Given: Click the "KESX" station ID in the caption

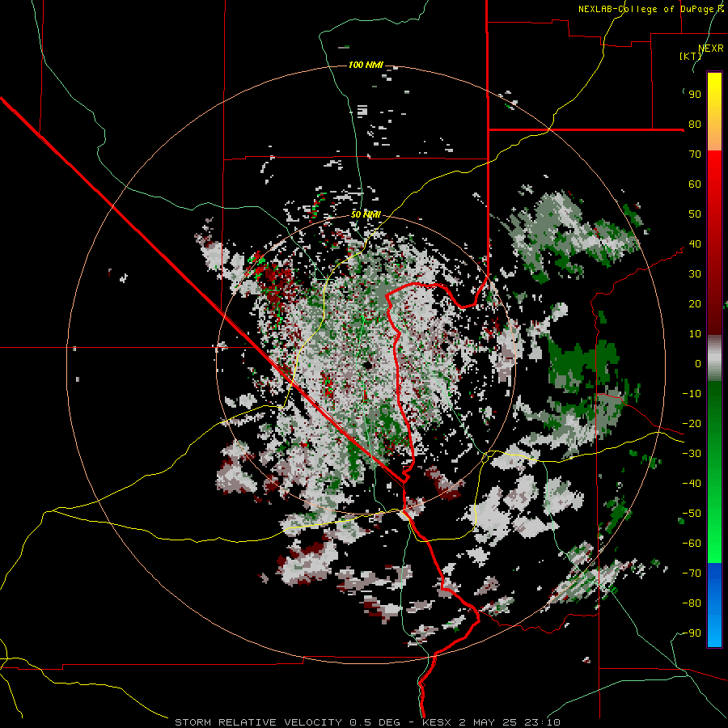Looking at the screenshot, I should click(438, 722).
